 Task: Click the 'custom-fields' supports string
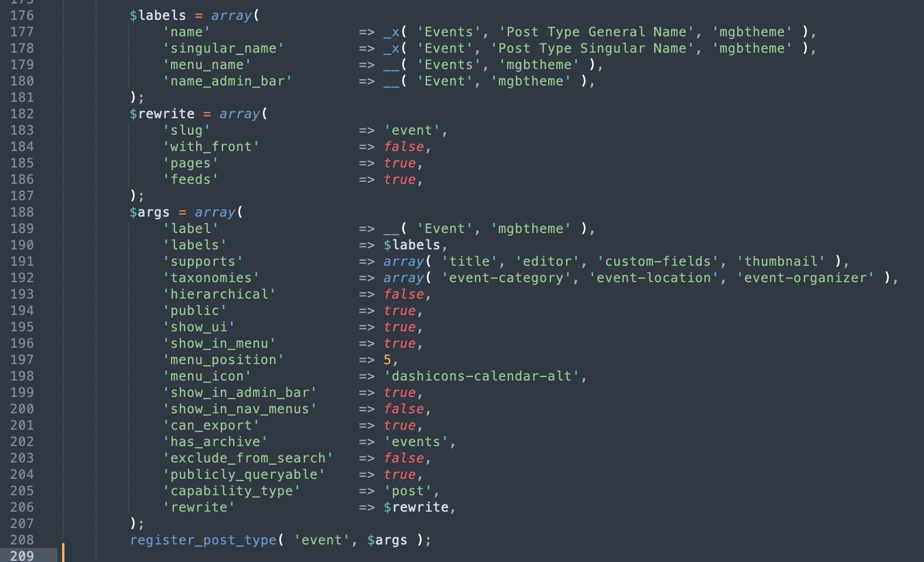point(658,261)
